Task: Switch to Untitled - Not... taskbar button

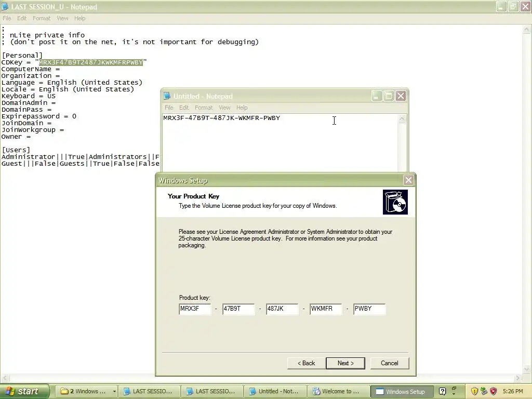Action: (275, 391)
